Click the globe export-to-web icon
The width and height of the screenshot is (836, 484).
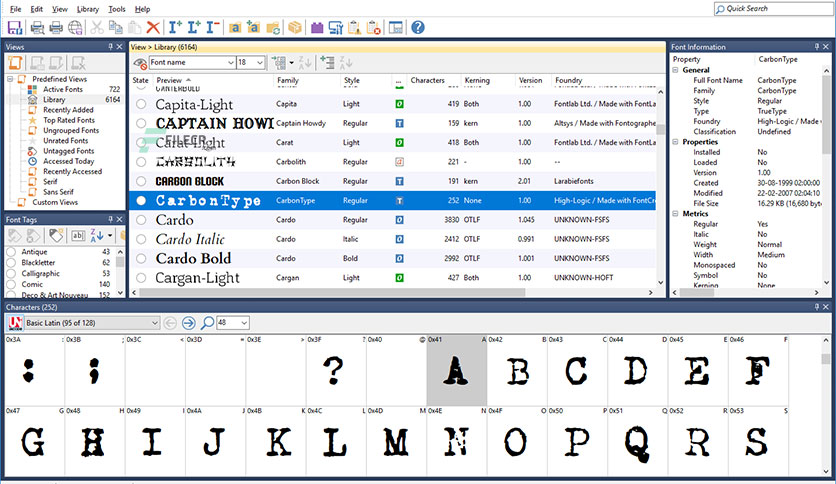[75, 28]
